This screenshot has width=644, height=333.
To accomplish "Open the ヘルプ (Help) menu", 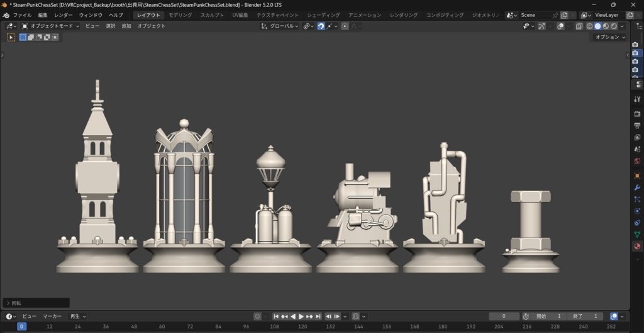I will click(116, 15).
